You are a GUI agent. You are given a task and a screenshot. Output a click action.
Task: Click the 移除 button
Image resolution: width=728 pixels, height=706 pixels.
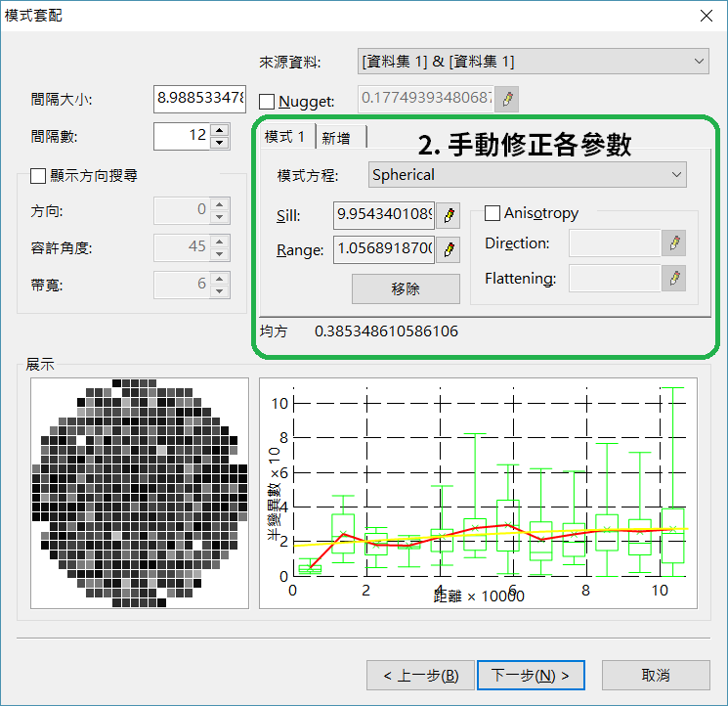click(406, 288)
